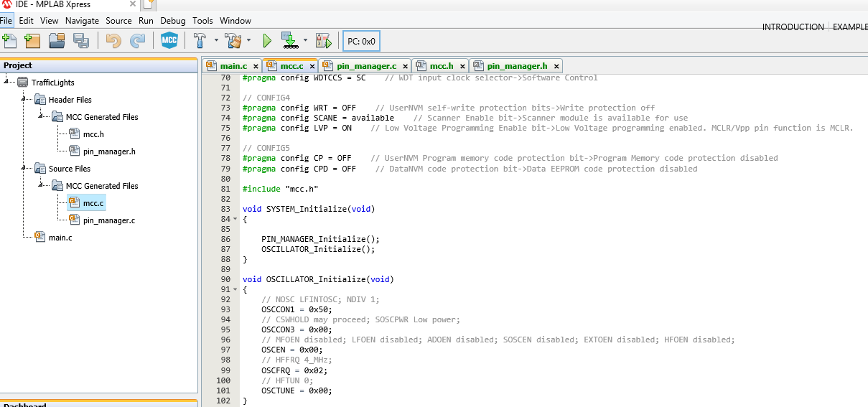Fold the OSCILLATOR_Initialize function at line 91
This screenshot has height=407, width=868.
[x=235, y=290]
